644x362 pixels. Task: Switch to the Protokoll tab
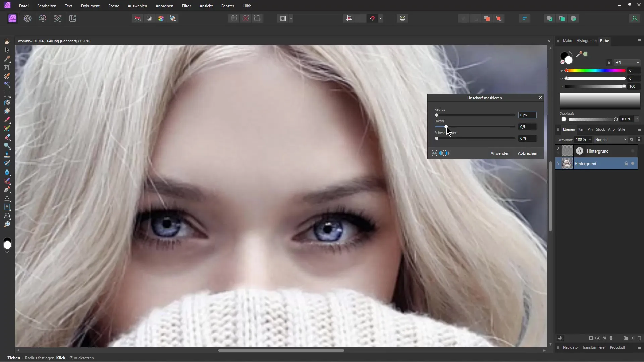coord(617,347)
